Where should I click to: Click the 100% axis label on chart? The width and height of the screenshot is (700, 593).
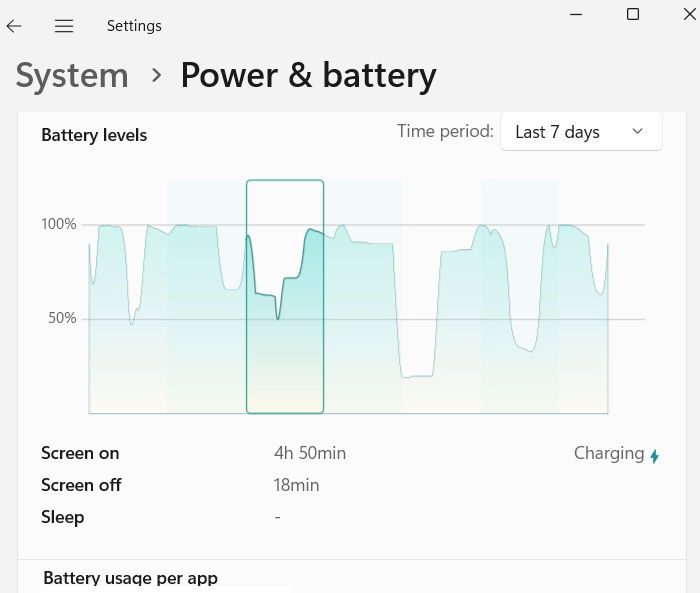tap(59, 224)
